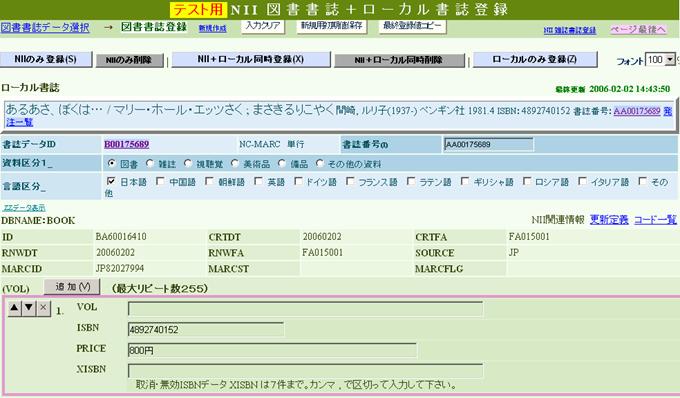Jump using the ページ最後へ link

tap(638, 29)
